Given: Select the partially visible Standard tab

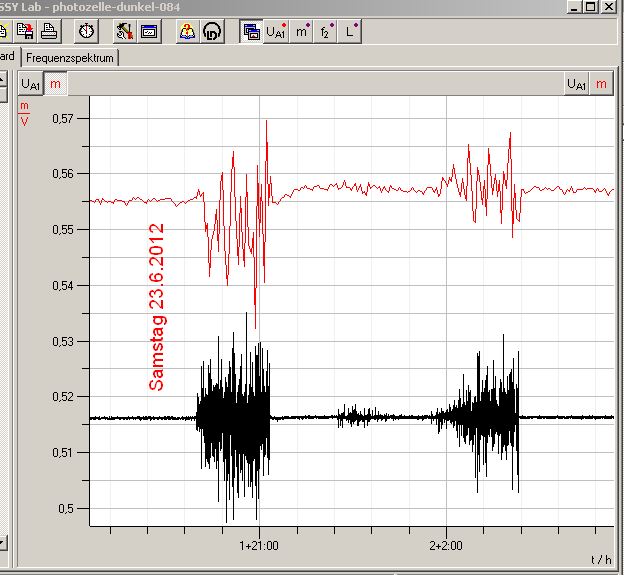Looking at the screenshot, I should click(x=8, y=57).
